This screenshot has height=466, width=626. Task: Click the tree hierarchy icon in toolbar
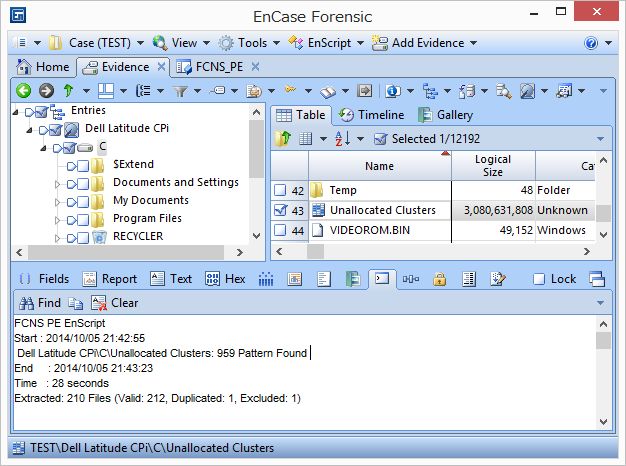pyautogui.click(x=430, y=91)
